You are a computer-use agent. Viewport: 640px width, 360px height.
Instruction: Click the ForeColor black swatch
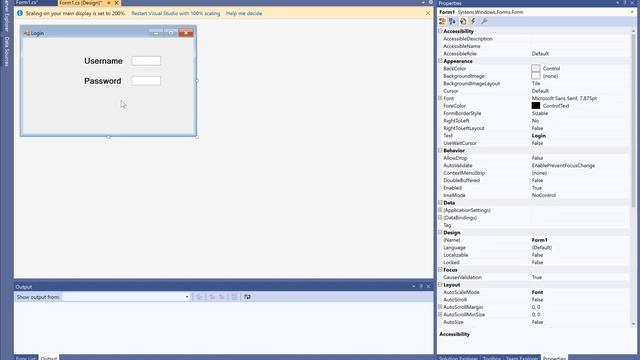(536, 106)
